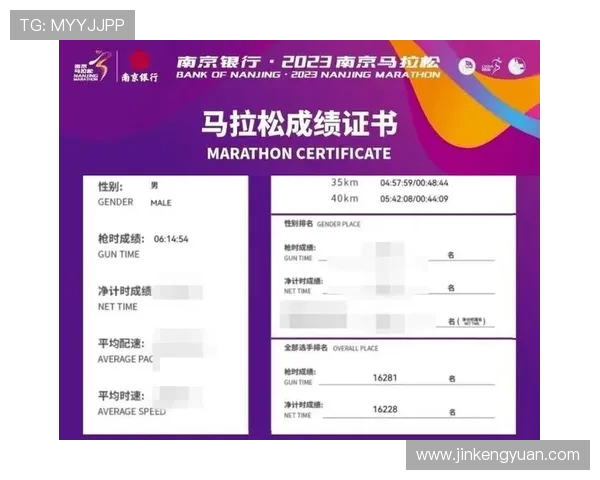Click the '35km' split label
This screenshot has height=480, width=600.
click(345, 183)
